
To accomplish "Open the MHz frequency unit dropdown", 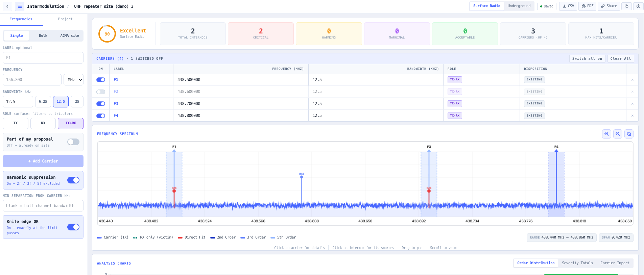I will [x=74, y=80].
